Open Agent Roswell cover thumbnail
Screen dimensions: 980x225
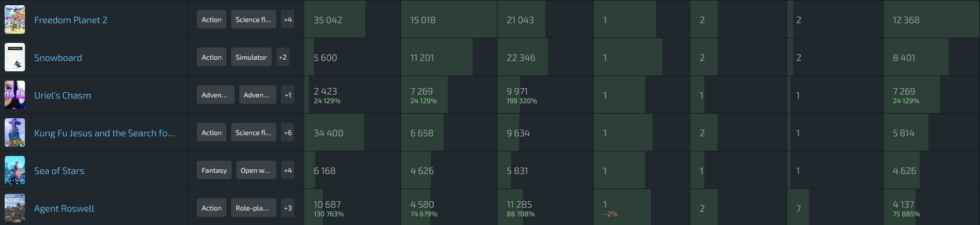pos(15,208)
